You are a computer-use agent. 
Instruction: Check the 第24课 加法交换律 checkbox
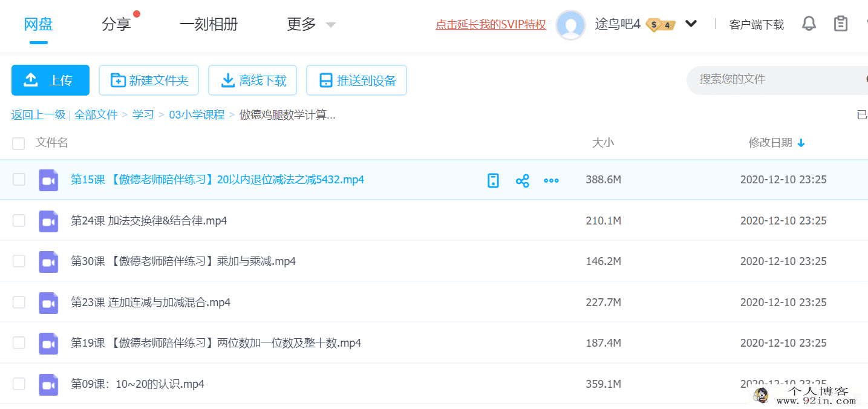[x=19, y=220]
